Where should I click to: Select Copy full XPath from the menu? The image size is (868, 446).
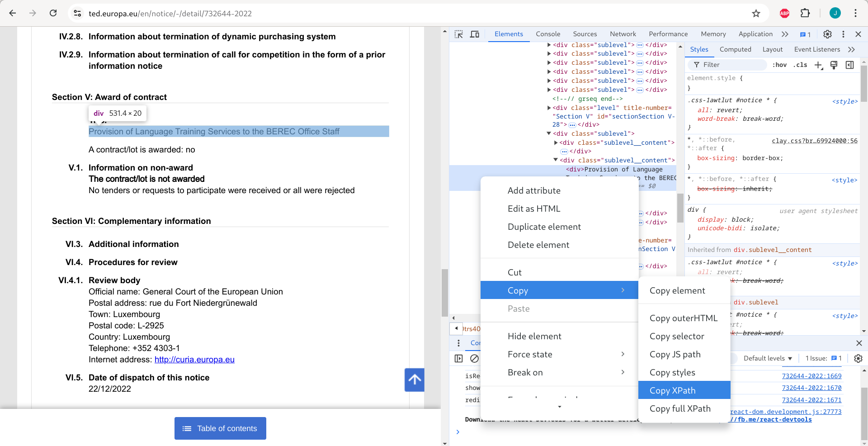[x=679, y=408]
